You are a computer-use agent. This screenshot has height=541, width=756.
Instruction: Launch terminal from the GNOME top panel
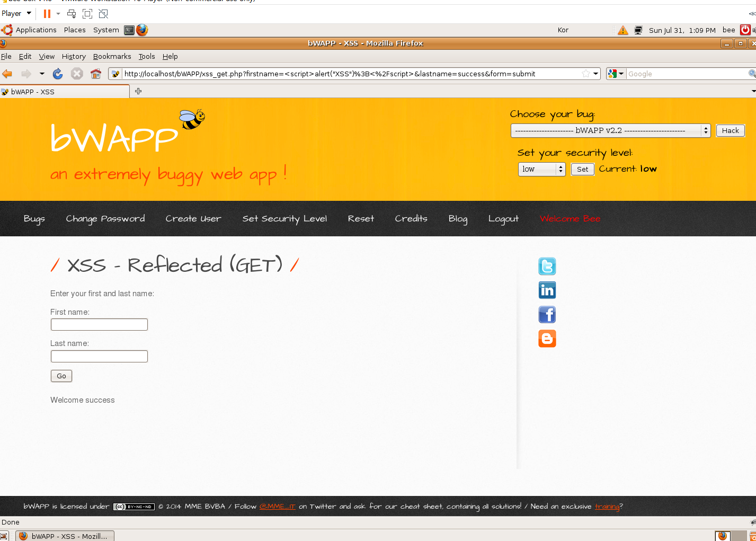coord(129,30)
